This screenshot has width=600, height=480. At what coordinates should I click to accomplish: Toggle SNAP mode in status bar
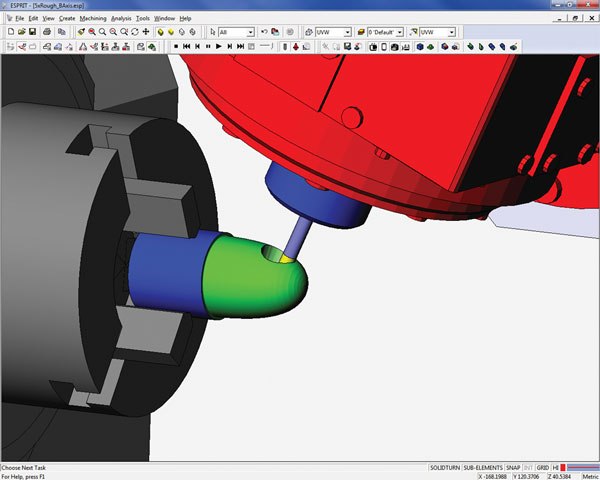(x=512, y=467)
